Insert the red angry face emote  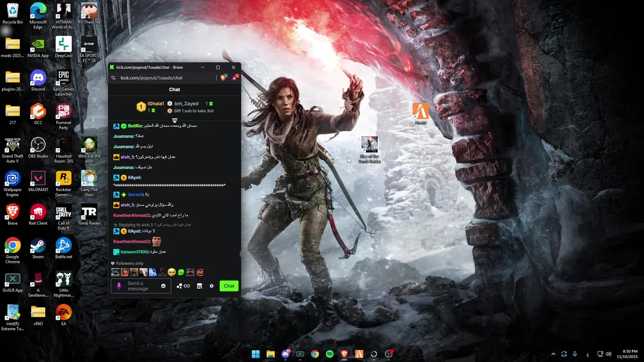200,273
